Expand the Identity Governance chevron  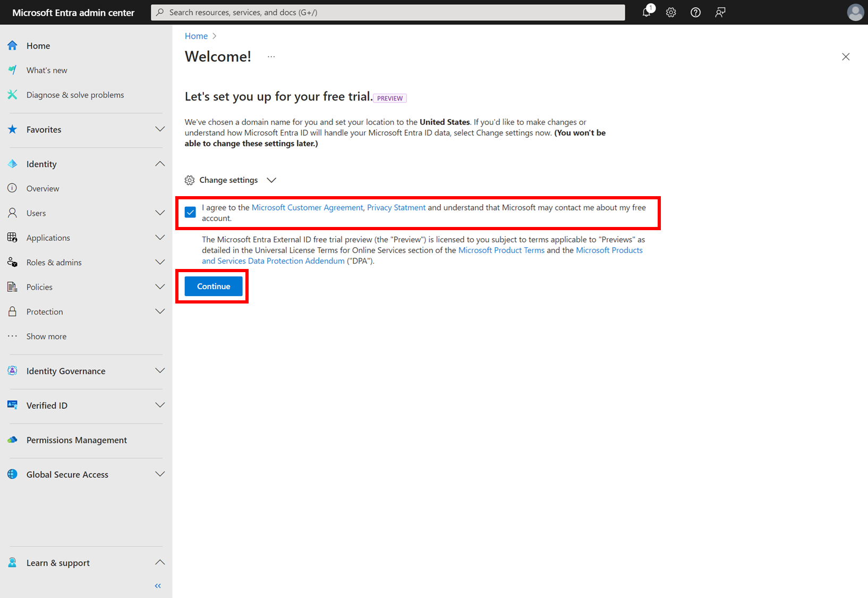160,370
